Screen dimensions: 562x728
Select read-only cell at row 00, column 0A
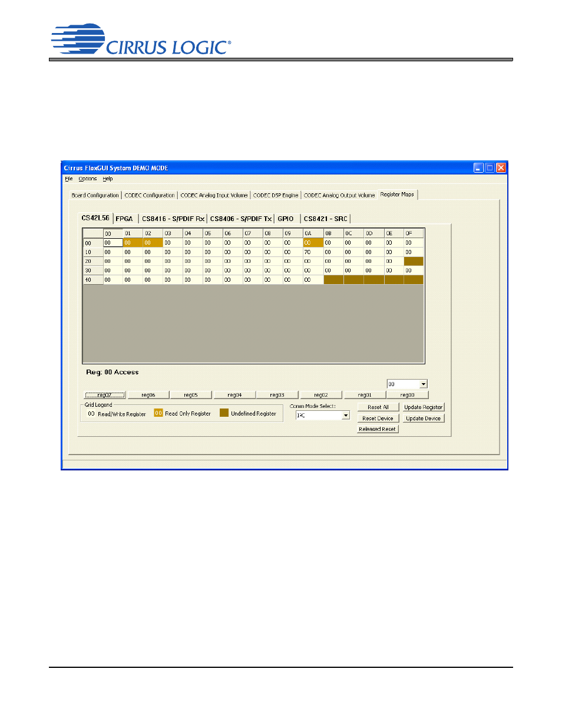313,243
